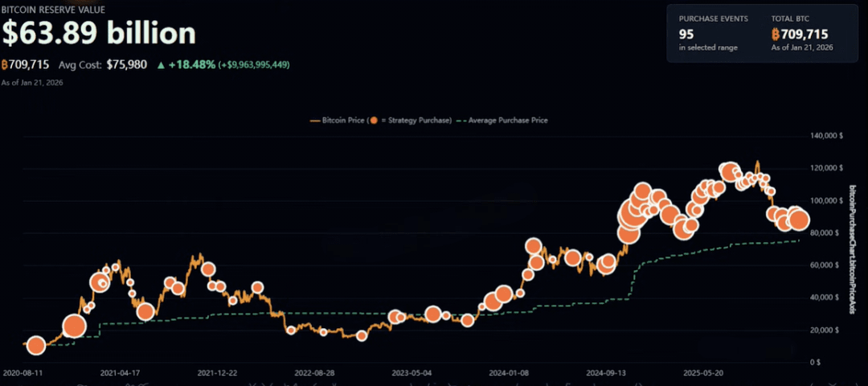Click the green up-triangle gain indicator

(162, 64)
